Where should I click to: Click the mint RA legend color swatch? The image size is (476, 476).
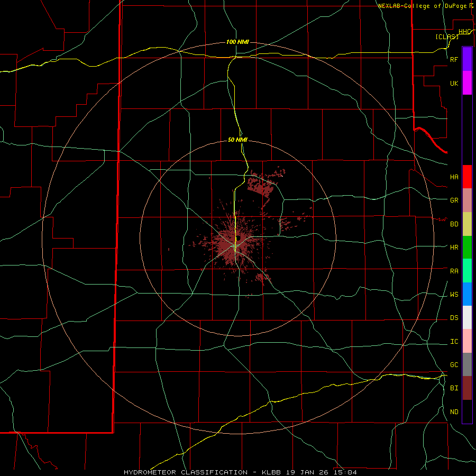point(467,271)
